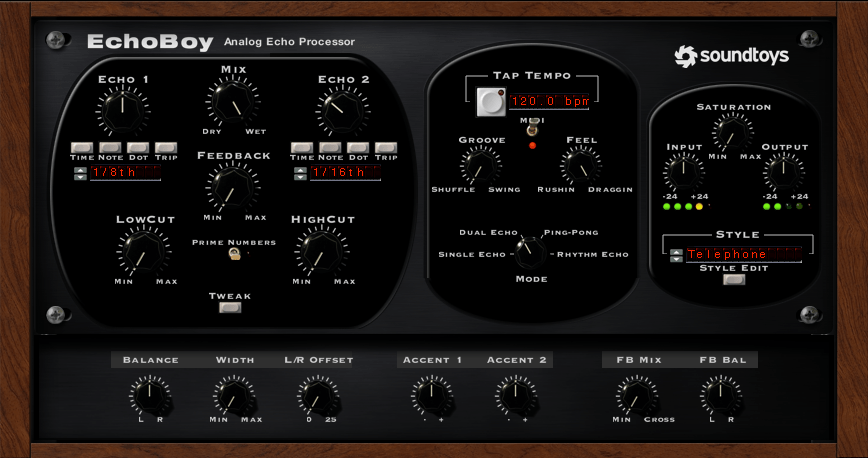The height and width of the screenshot is (458, 868).
Task: Open the Tweak panel button
Action: click(230, 308)
